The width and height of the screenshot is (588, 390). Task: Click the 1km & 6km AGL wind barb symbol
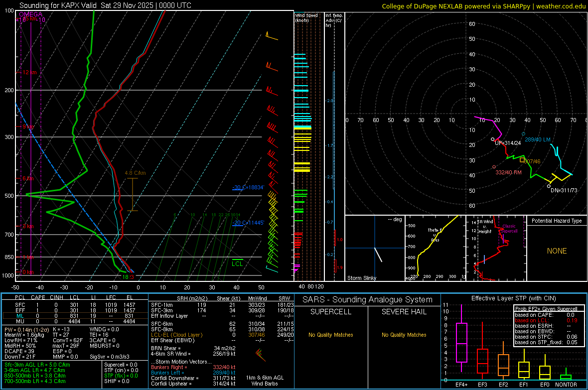click(261, 355)
